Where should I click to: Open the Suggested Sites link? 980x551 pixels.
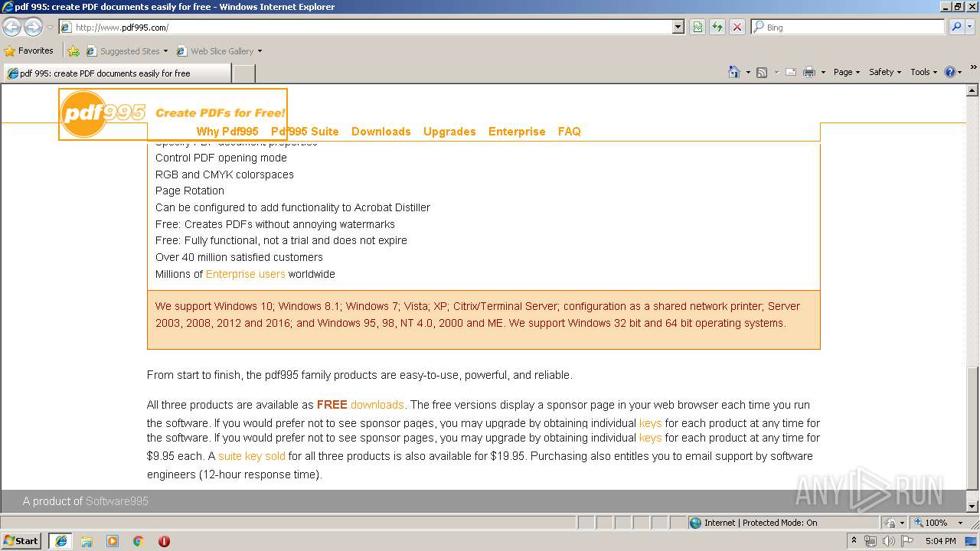[126, 51]
